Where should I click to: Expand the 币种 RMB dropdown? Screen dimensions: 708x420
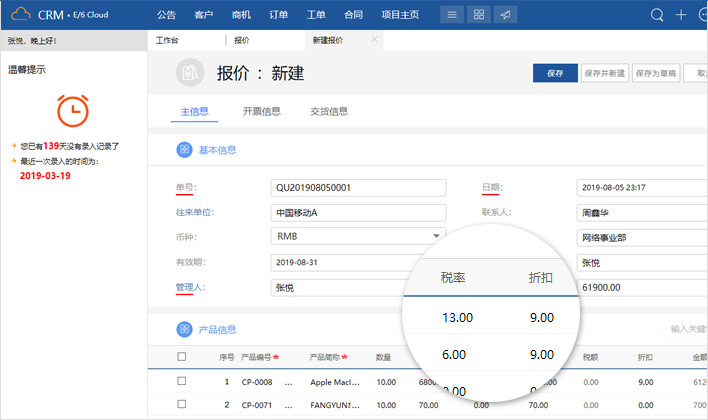[436, 236]
